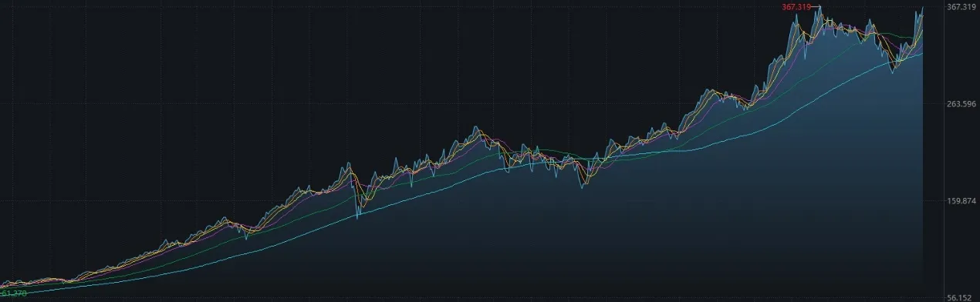Select the 159.874 label on the price axis

click(x=961, y=201)
